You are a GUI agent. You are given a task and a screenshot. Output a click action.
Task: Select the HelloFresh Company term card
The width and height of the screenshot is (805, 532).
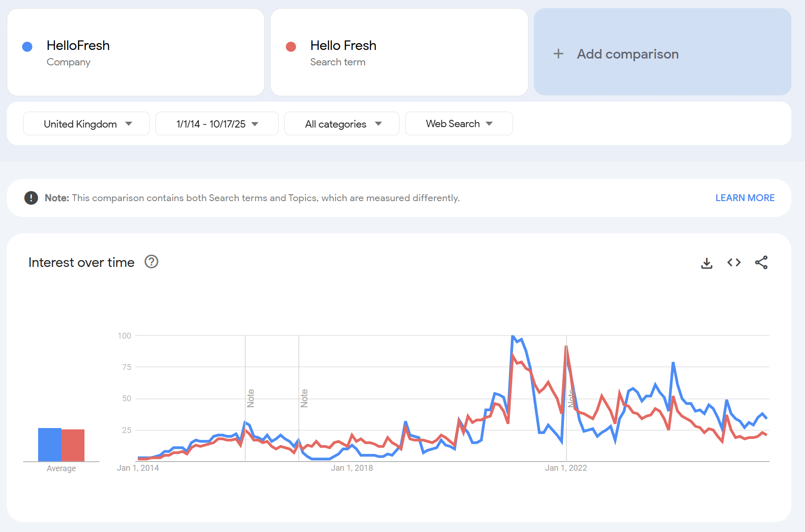pyautogui.click(x=136, y=52)
